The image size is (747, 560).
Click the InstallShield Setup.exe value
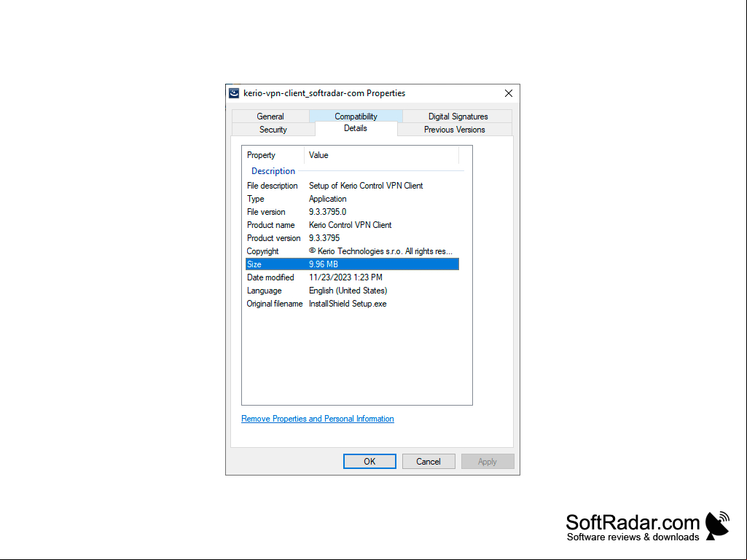(x=348, y=304)
